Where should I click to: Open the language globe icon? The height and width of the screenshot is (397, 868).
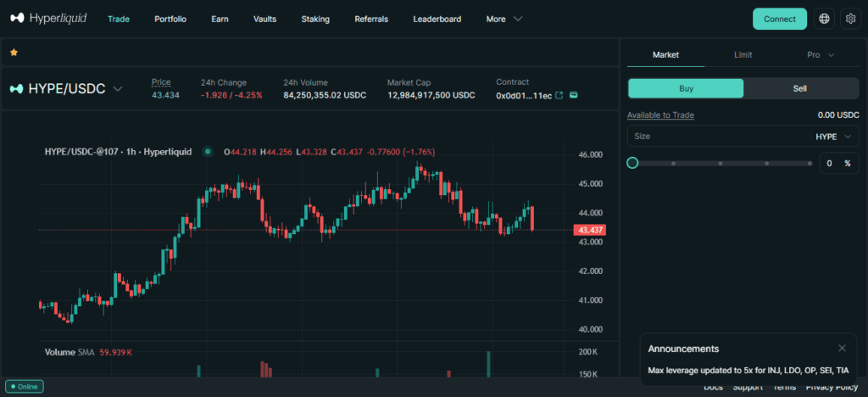tap(824, 19)
